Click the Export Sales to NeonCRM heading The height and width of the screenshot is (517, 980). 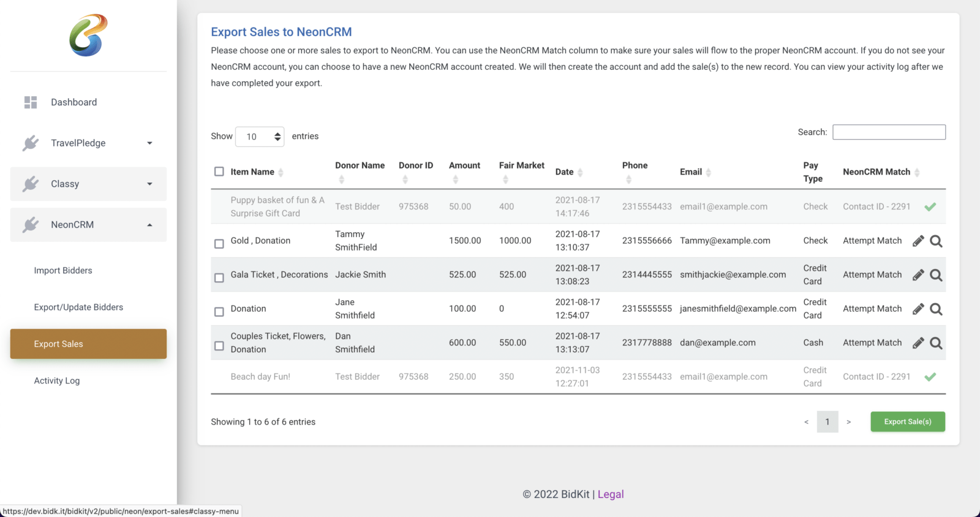(281, 32)
